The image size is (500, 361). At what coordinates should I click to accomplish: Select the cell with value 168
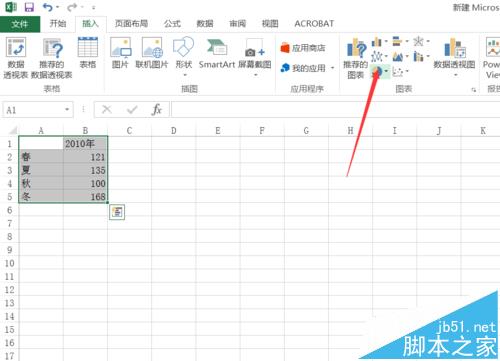pos(85,196)
